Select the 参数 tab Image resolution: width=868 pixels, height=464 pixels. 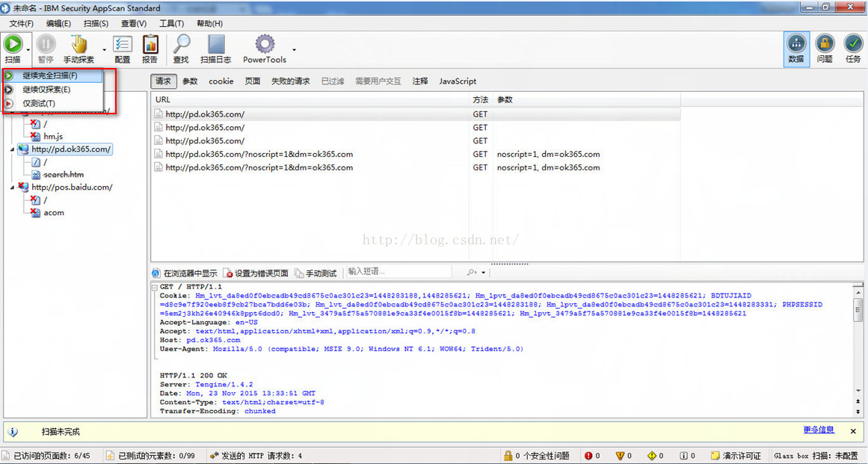click(x=190, y=81)
